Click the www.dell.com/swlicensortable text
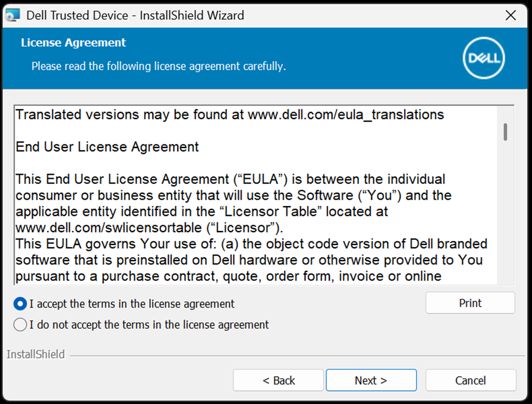This screenshot has height=404, width=532. [109, 228]
